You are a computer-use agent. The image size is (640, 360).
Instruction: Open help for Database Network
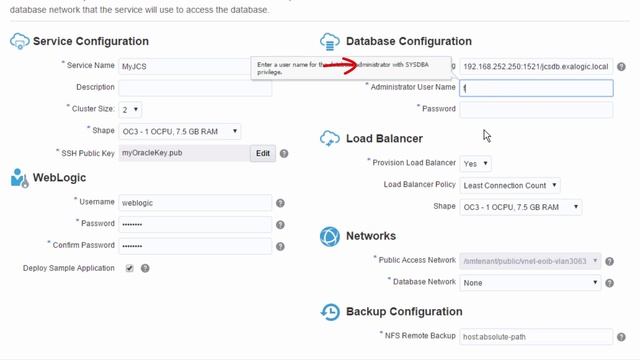pyautogui.click(x=609, y=283)
